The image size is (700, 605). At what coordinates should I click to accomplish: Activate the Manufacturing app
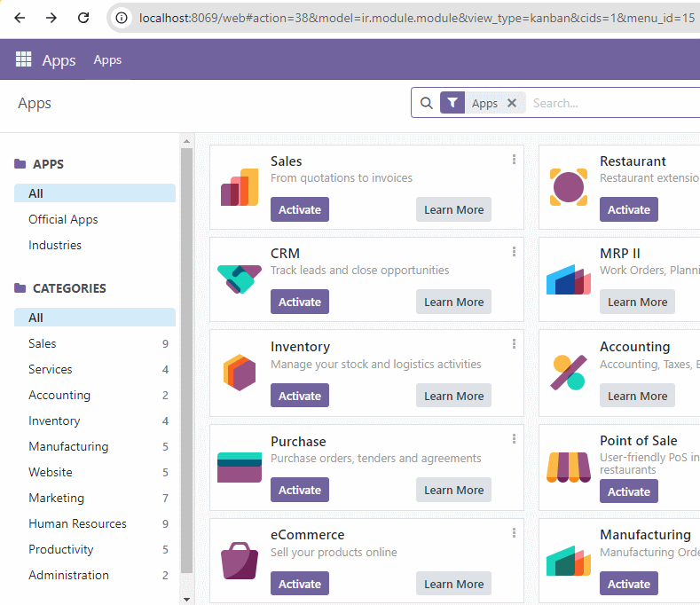click(628, 584)
